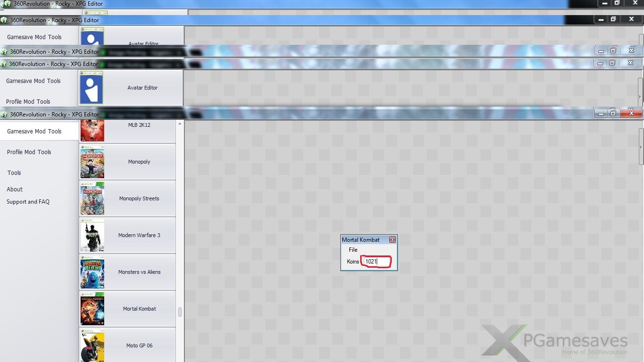Open the Tools section in sidebar
The width and height of the screenshot is (644, 362).
tap(14, 173)
